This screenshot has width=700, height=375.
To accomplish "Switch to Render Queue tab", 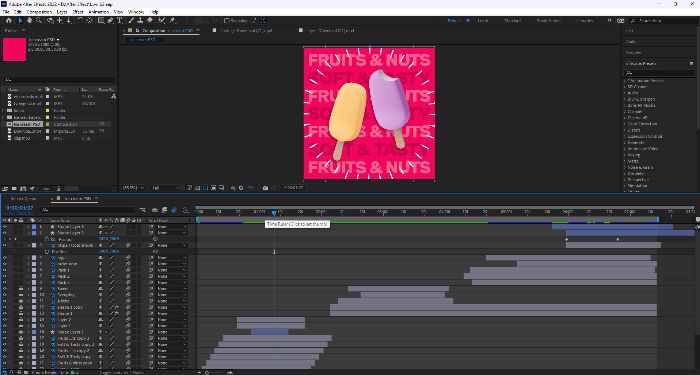I will click(x=23, y=199).
